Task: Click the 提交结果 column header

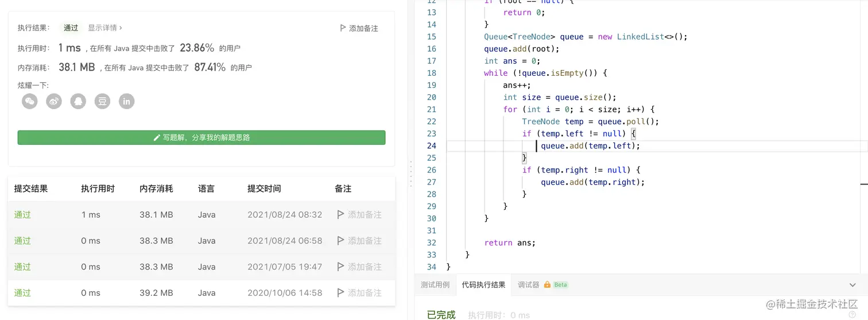Action: click(x=31, y=188)
